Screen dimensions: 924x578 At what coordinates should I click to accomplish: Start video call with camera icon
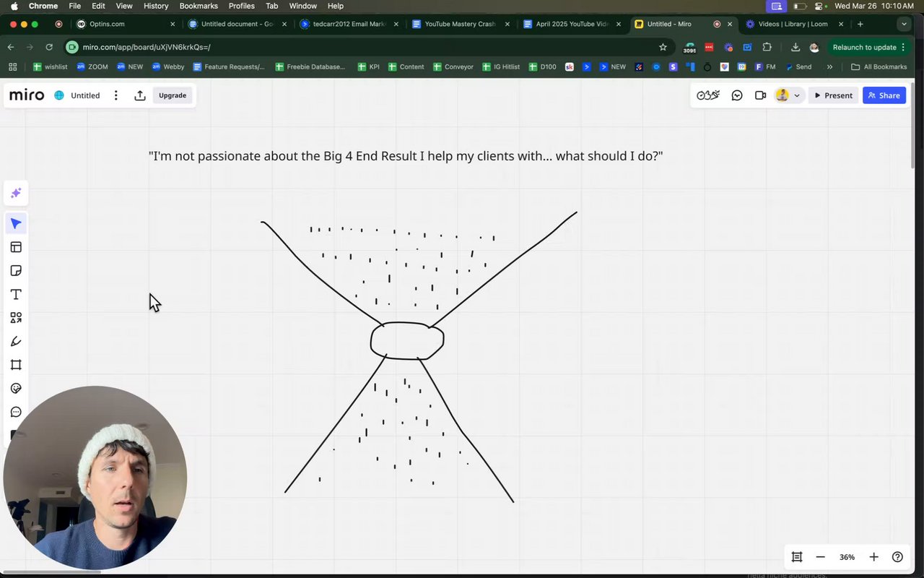[x=760, y=95]
